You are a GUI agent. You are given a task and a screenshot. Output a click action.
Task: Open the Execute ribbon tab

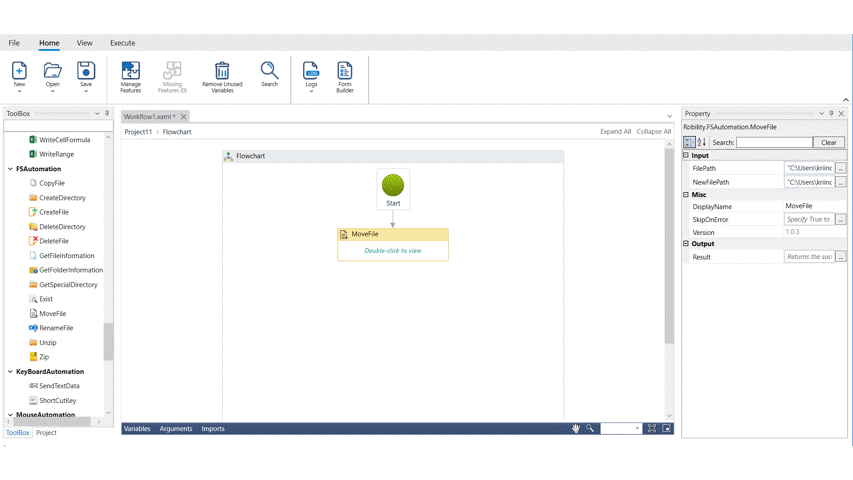[122, 43]
